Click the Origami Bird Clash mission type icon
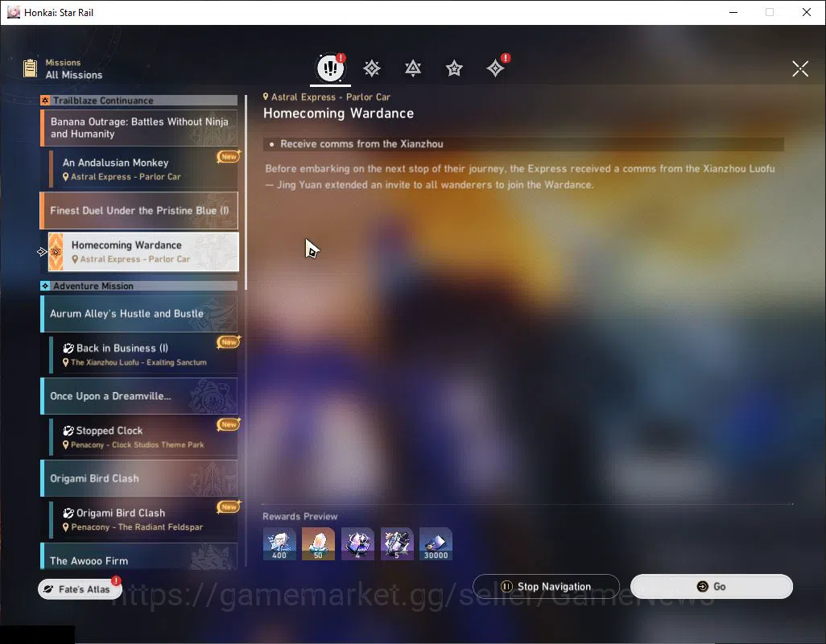The height and width of the screenshot is (644, 826). point(68,513)
